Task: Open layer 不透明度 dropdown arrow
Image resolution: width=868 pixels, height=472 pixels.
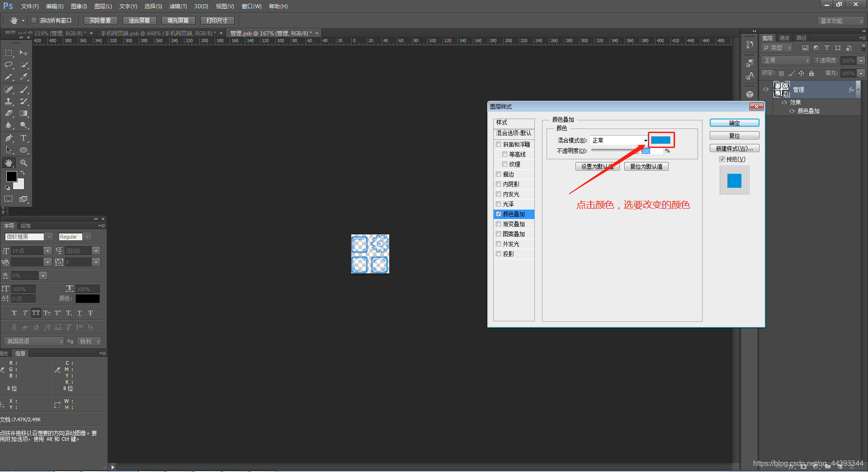Action: pyautogui.click(x=861, y=60)
